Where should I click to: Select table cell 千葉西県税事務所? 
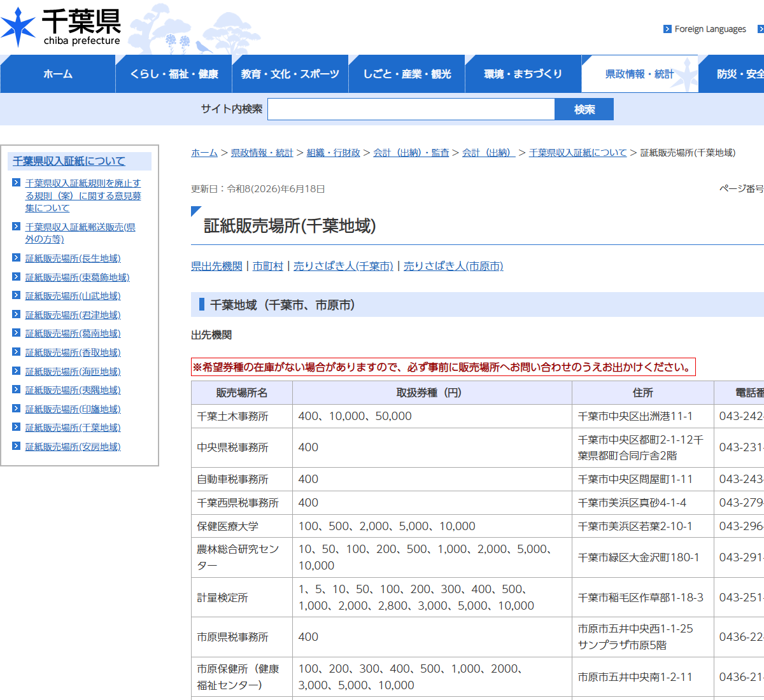point(242,503)
